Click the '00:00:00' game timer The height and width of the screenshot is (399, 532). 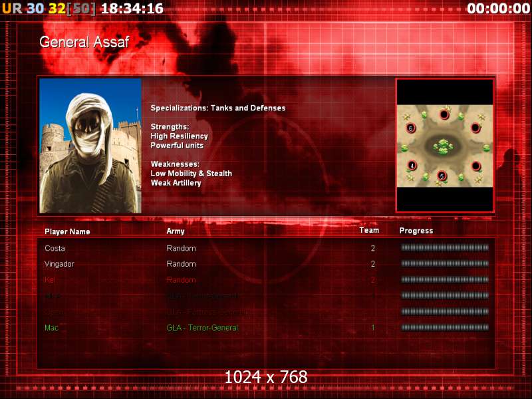pos(498,8)
